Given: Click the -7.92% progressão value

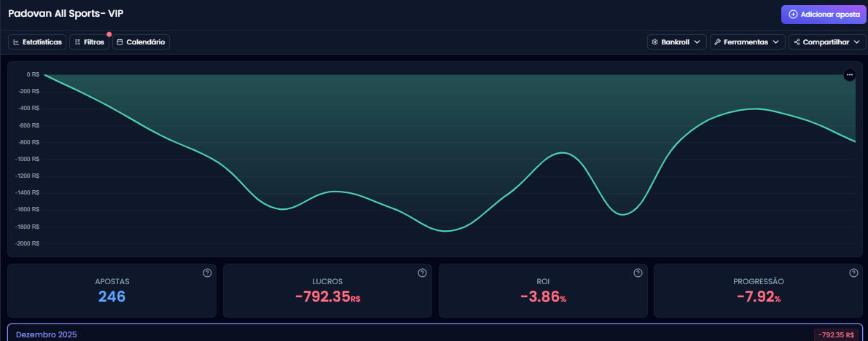Looking at the screenshot, I should (x=759, y=296).
